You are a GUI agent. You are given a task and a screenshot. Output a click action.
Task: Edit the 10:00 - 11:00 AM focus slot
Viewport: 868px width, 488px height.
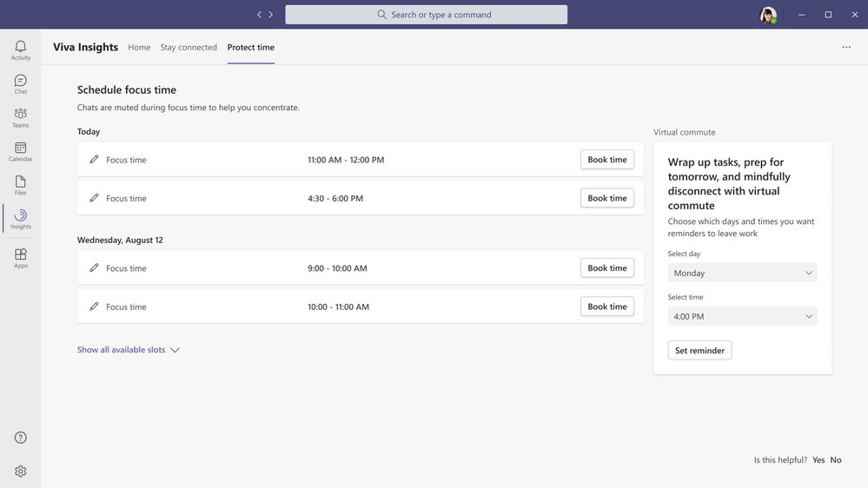pos(94,307)
